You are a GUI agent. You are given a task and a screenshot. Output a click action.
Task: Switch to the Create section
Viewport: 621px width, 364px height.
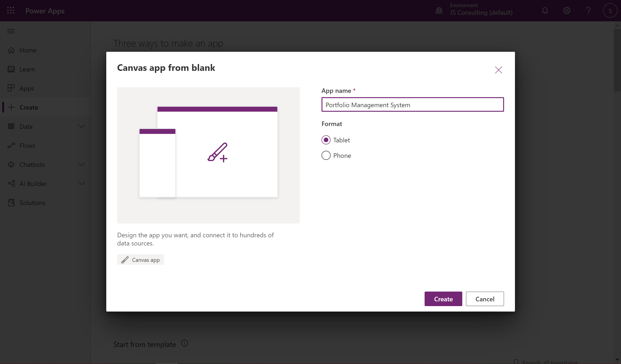tap(29, 107)
